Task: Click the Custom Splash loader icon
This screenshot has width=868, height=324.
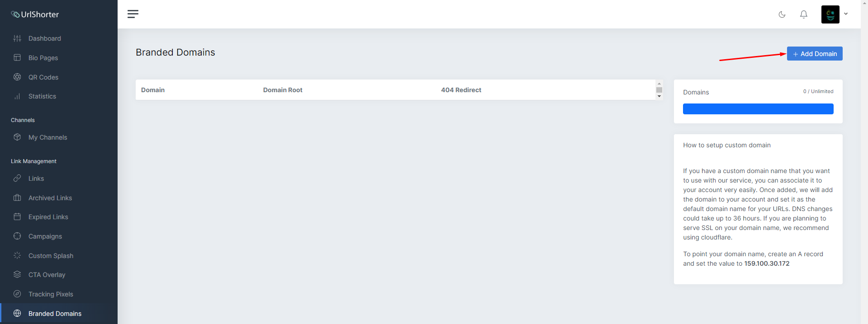Action: [17, 256]
